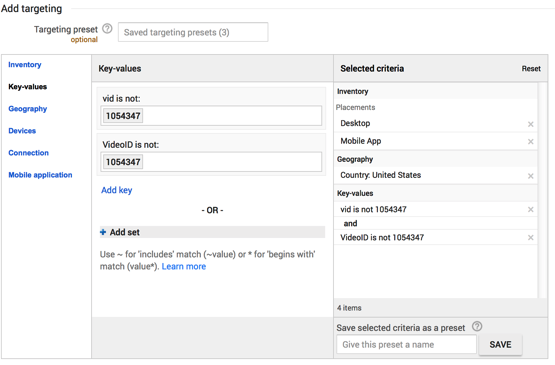Open the Connection targeting section
The height and width of the screenshot is (365, 555).
28,153
